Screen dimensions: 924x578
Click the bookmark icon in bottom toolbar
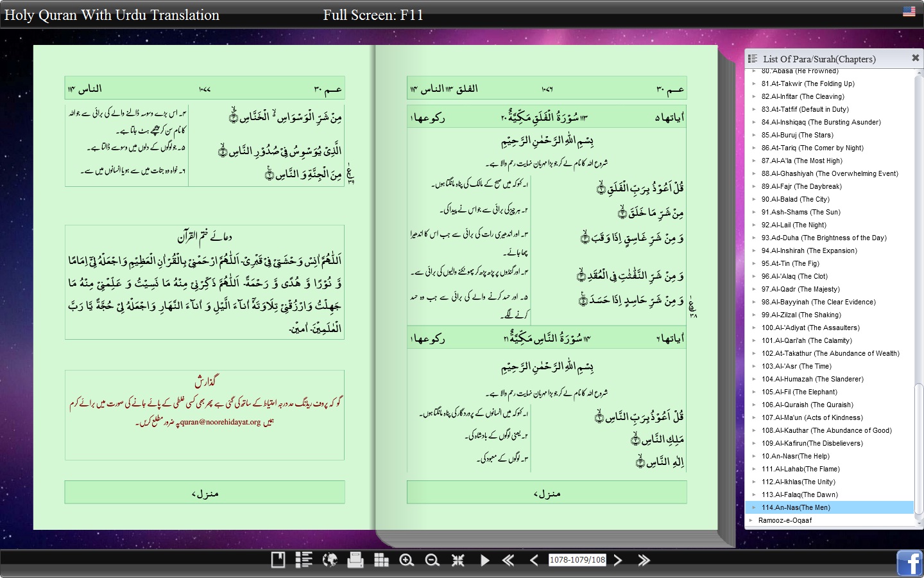pyautogui.click(x=278, y=560)
